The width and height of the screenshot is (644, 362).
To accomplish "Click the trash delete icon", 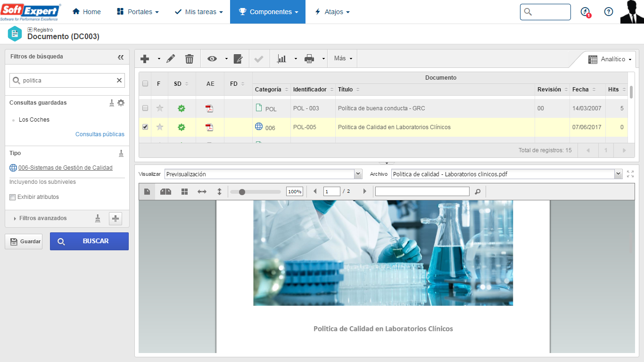I will (x=189, y=58).
